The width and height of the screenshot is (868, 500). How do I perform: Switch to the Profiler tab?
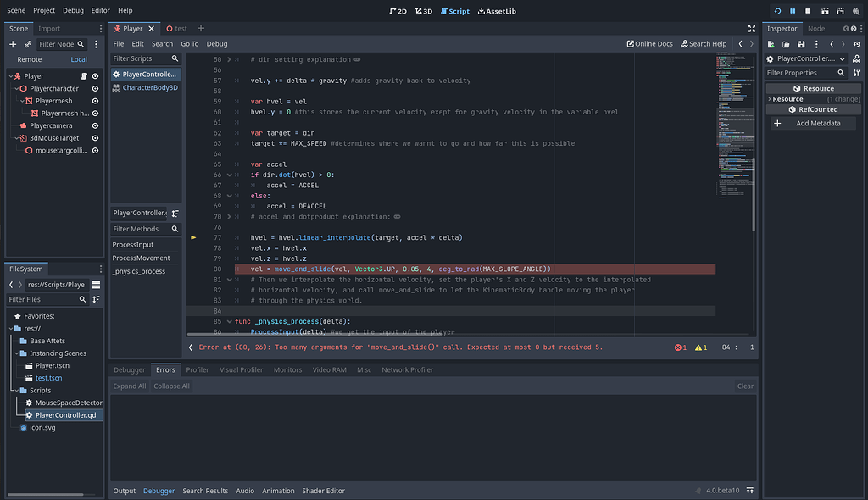197,369
